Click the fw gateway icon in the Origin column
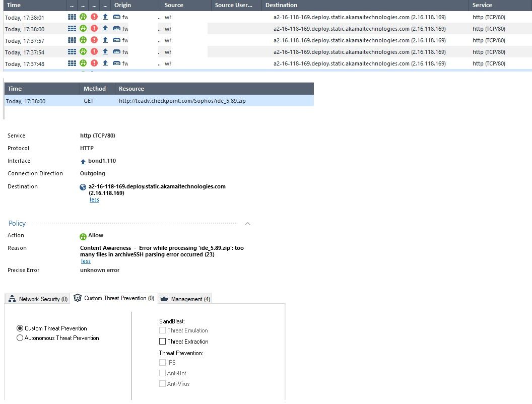Screen dimensions: 532x404 (x=118, y=17)
